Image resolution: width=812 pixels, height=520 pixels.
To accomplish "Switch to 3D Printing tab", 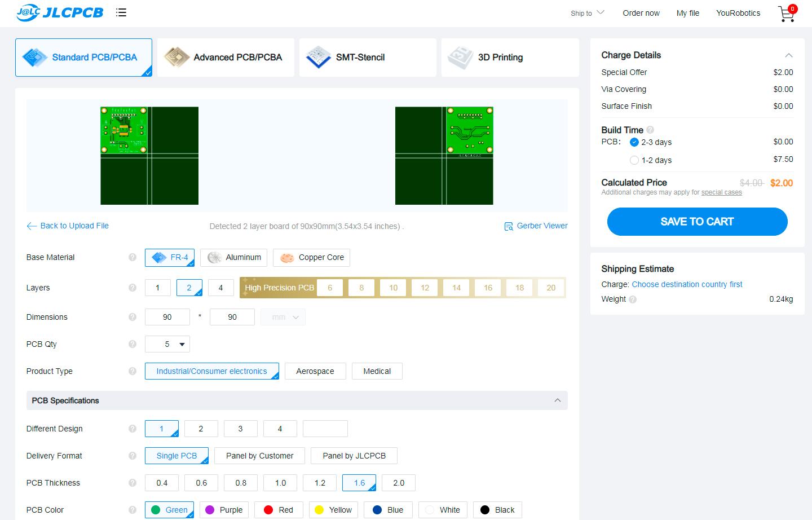I will click(x=510, y=58).
